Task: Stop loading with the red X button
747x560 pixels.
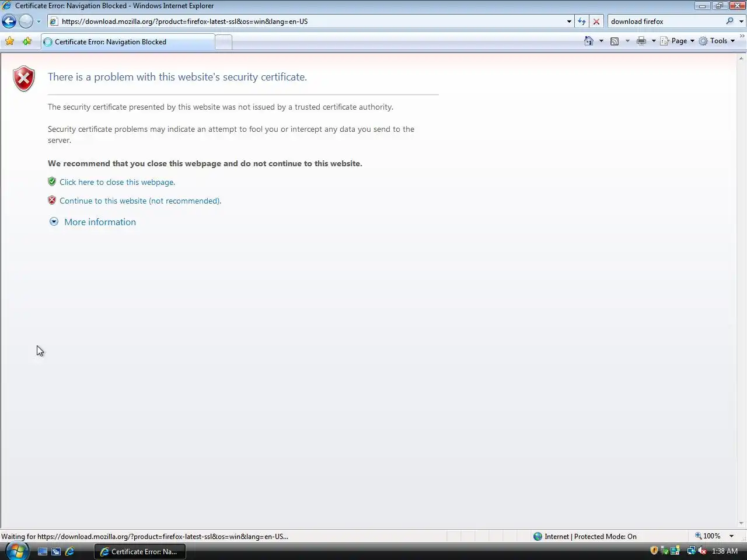Action: [596, 22]
